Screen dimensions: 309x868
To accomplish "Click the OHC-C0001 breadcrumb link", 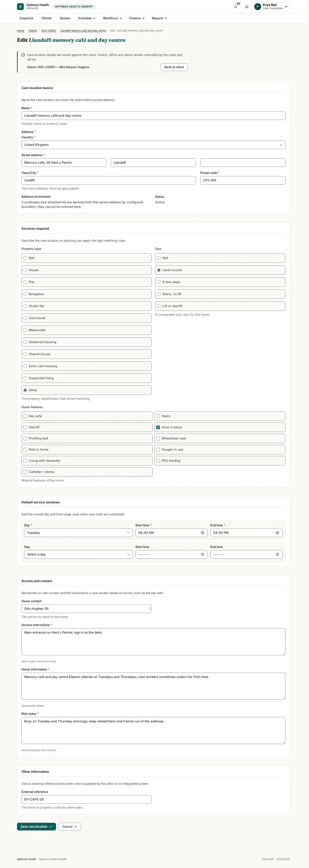I will coord(48,31).
